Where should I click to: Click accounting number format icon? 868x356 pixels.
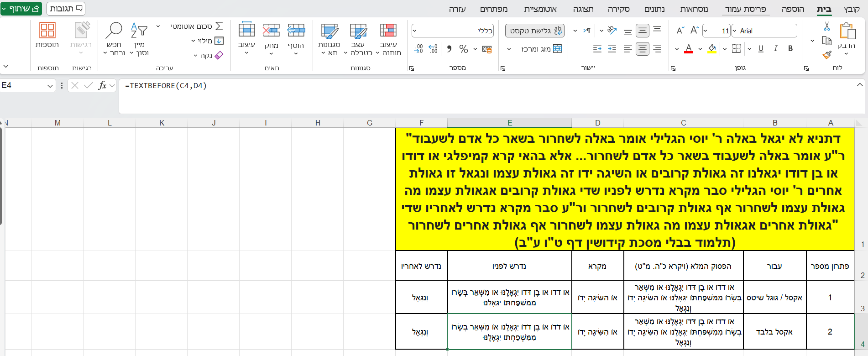487,49
